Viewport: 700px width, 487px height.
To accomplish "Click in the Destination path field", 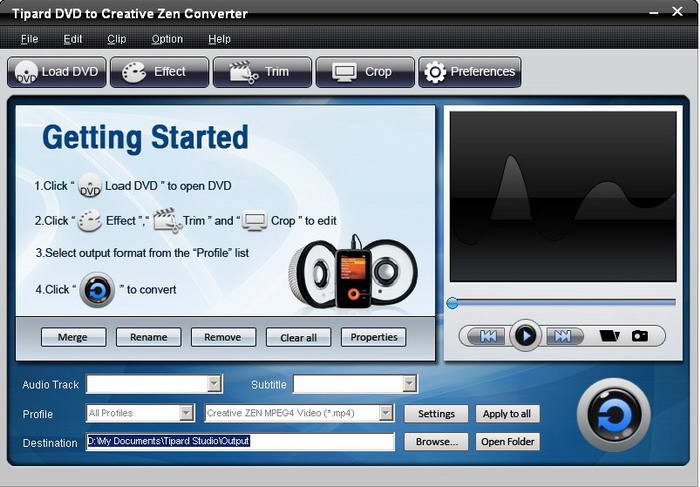I will 240,441.
